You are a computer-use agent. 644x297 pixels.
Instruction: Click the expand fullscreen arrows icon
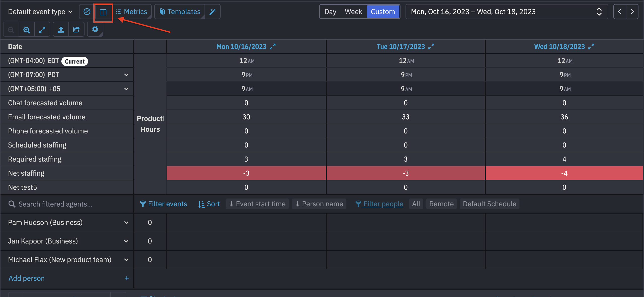42,30
